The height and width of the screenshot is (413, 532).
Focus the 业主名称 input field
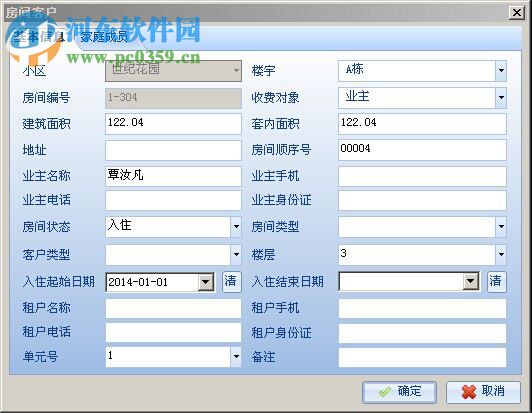coord(173,176)
